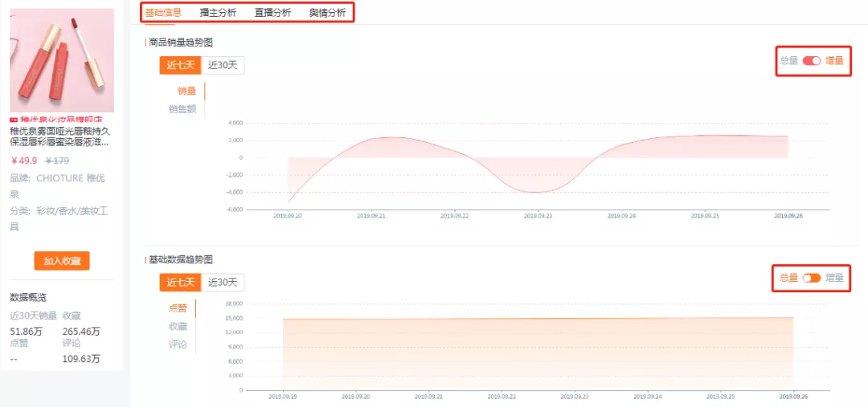
Task: Switch to the 基础信息 tab
Action: pyautogui.click(x=163, y=13)
